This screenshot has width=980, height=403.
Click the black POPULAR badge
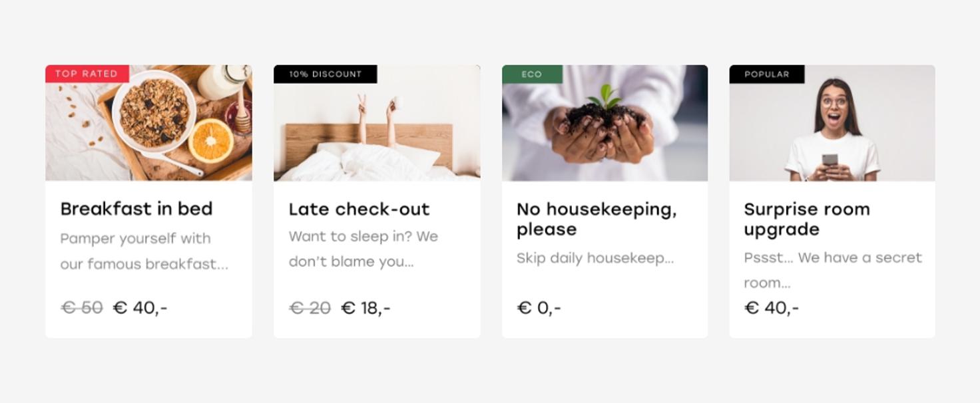[x=766, y=74]
